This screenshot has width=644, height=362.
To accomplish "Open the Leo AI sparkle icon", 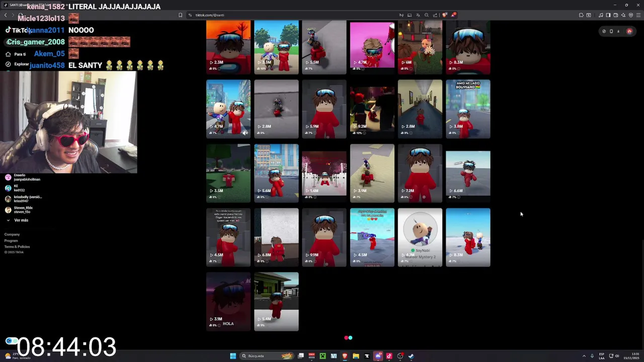I will [x=623, y=15].
